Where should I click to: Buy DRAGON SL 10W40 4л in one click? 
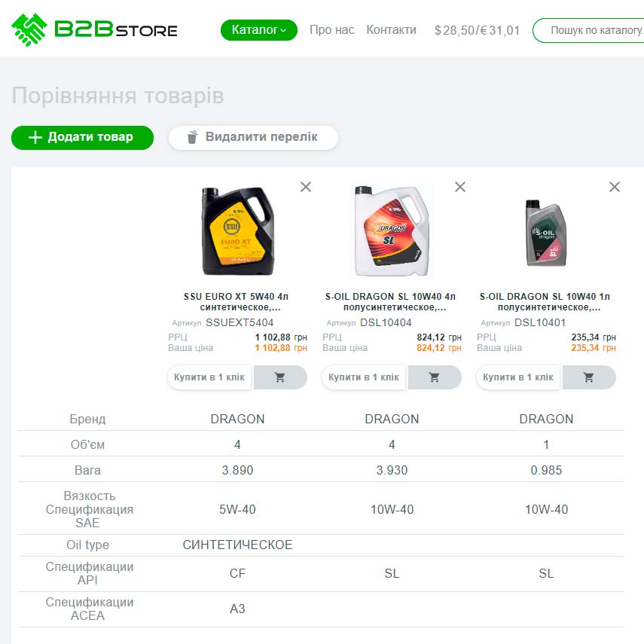pyautogui.click(x=364, y=377)
